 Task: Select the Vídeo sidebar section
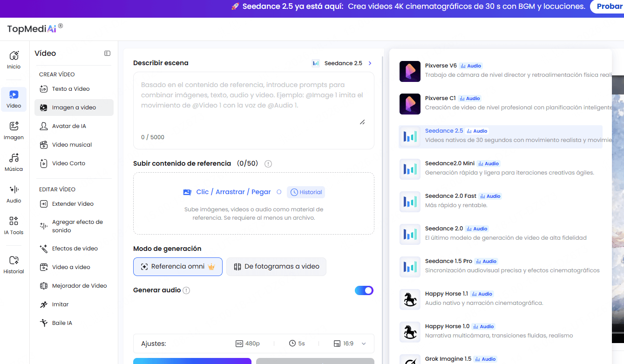[x=14, y=99]
